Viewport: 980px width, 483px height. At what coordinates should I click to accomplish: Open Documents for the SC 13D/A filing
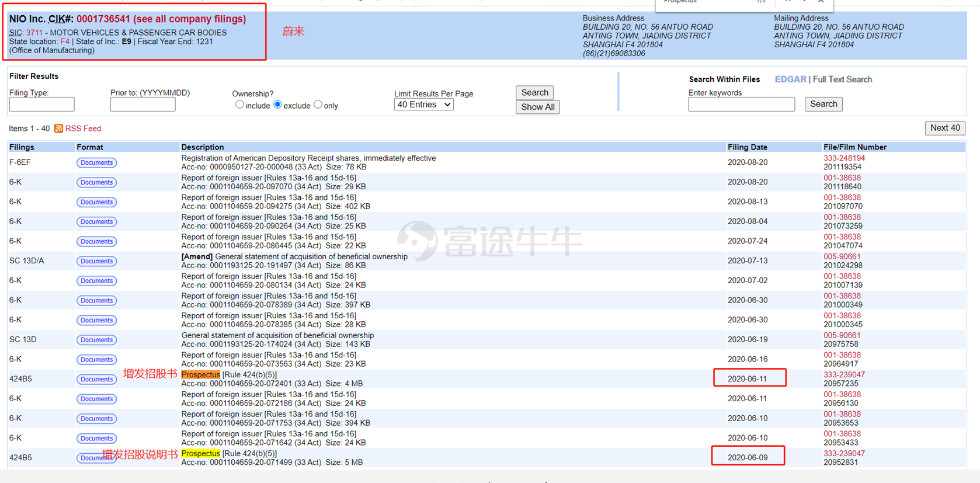click(x=96, y=261)
